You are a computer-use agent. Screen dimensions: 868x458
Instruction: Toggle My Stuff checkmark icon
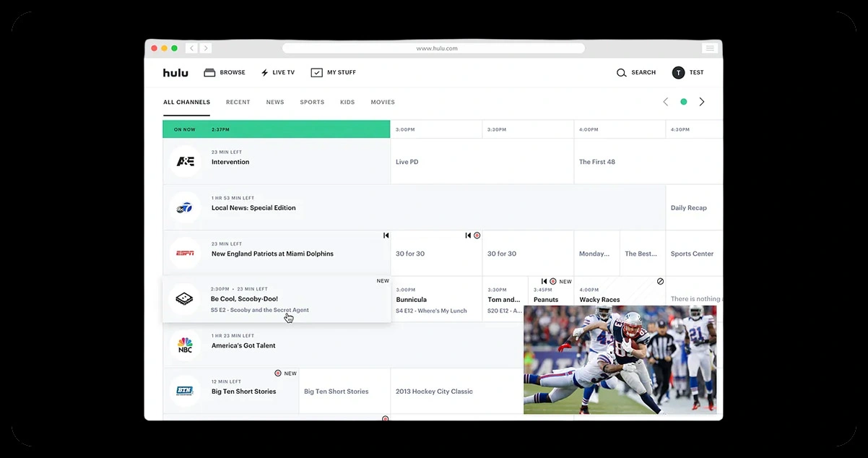pyautogui.click(x=316, y=72)
